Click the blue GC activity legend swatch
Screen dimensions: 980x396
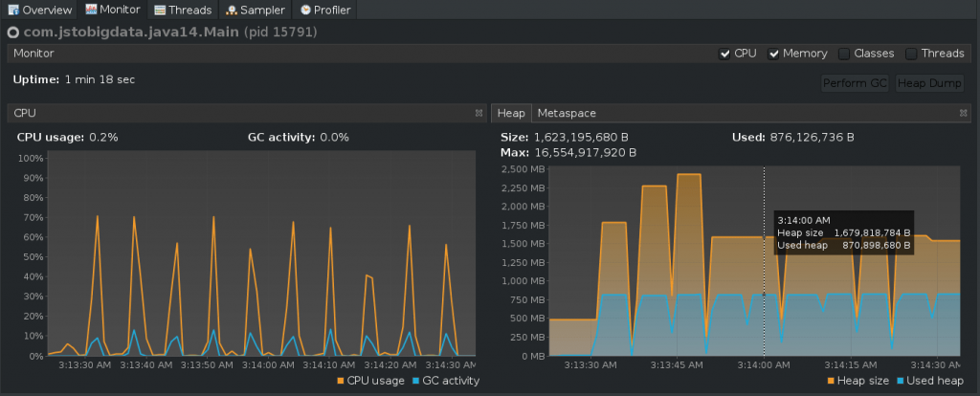pos(417,381)
